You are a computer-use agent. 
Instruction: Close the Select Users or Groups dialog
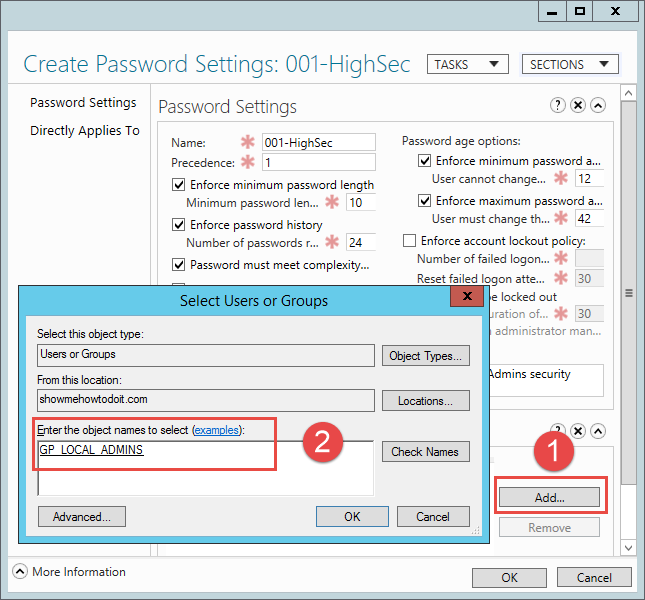467,296
